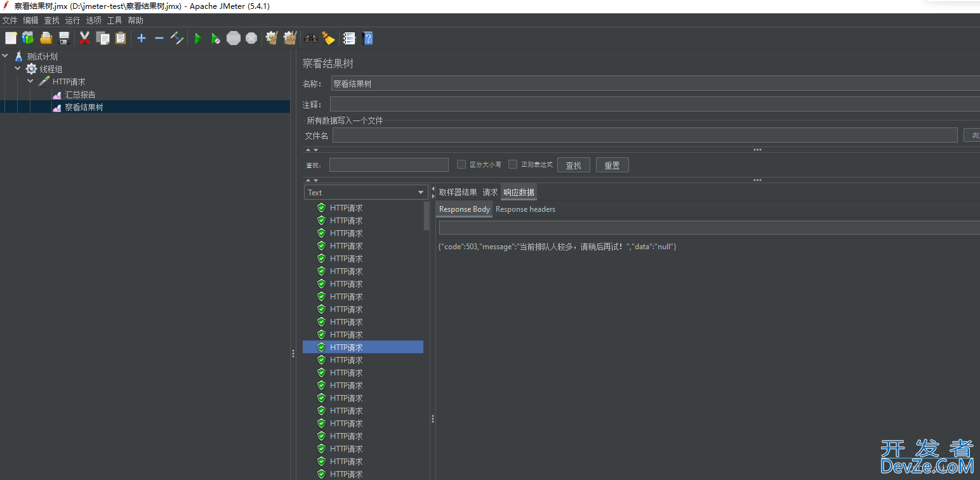Open the 运行 menu
Screen dimensions: 980x480
pyautogui.click(x=72, y=20)
